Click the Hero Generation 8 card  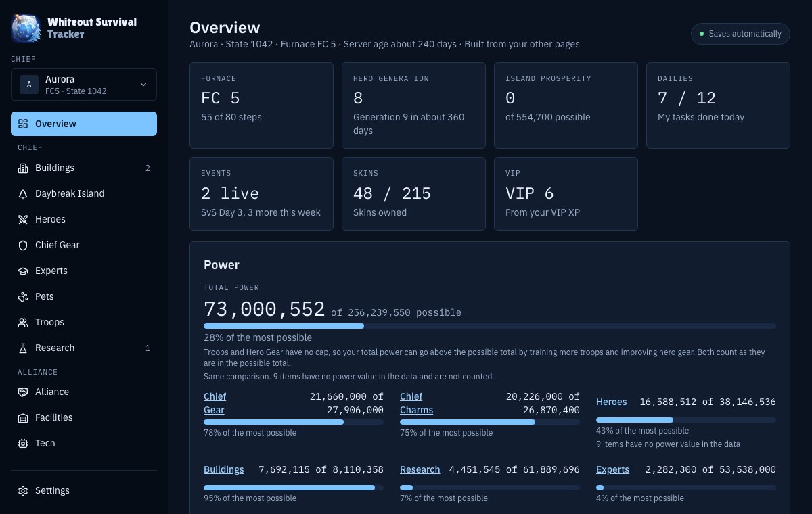tap(413, 106)
